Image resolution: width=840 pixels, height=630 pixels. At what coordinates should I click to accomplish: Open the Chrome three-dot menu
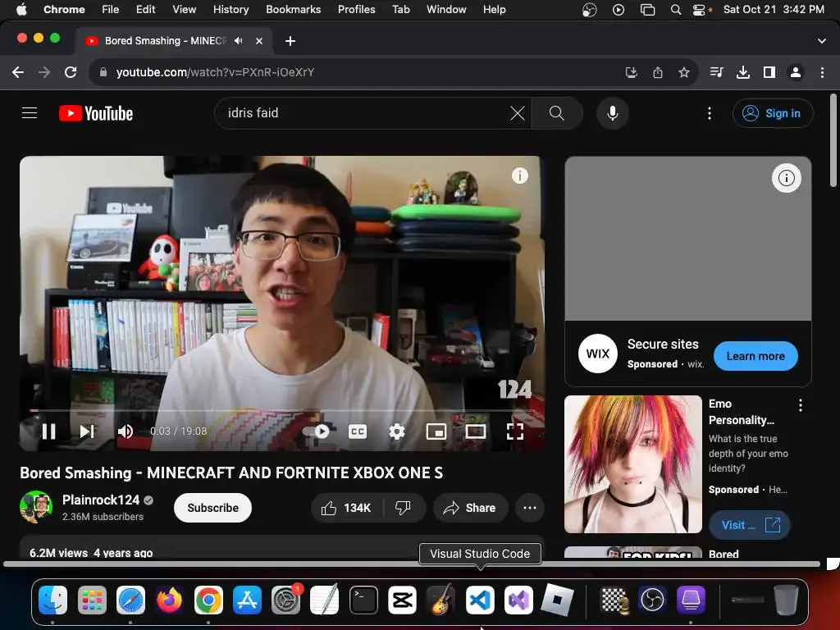822,72
